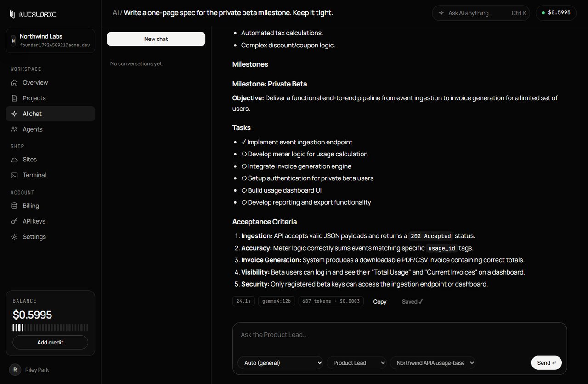Send the message

[x=546, y=363]
